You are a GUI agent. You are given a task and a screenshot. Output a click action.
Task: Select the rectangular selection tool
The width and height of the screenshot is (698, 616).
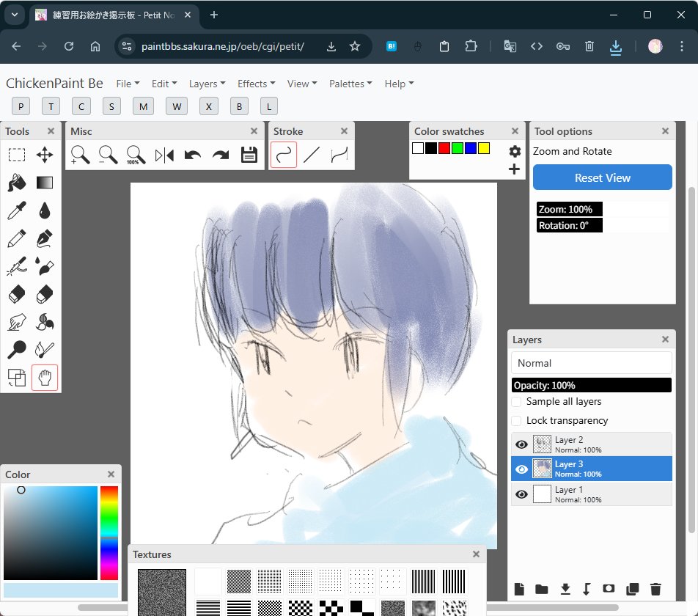point(16,155)
